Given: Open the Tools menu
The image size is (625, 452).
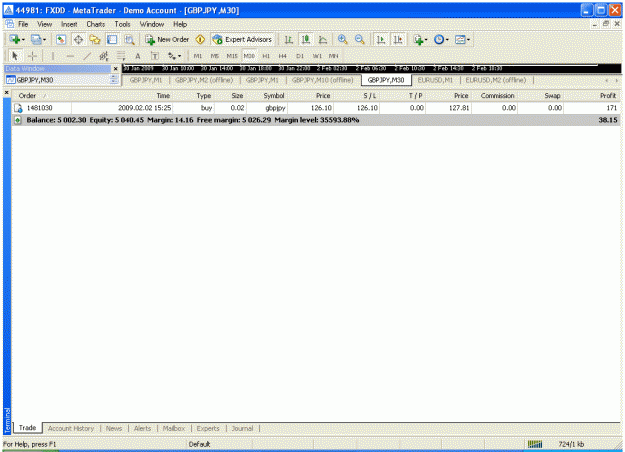Looking at the screenshot, I should click(x=122, y=24).
